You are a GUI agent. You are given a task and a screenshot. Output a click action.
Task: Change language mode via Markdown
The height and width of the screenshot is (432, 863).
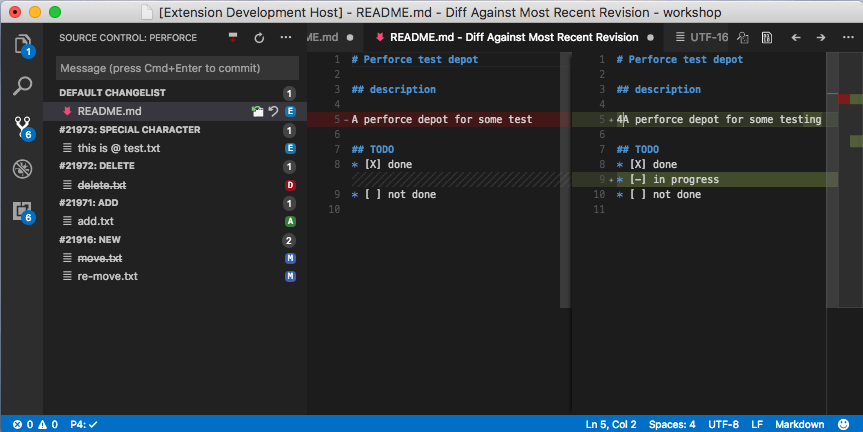800,424
